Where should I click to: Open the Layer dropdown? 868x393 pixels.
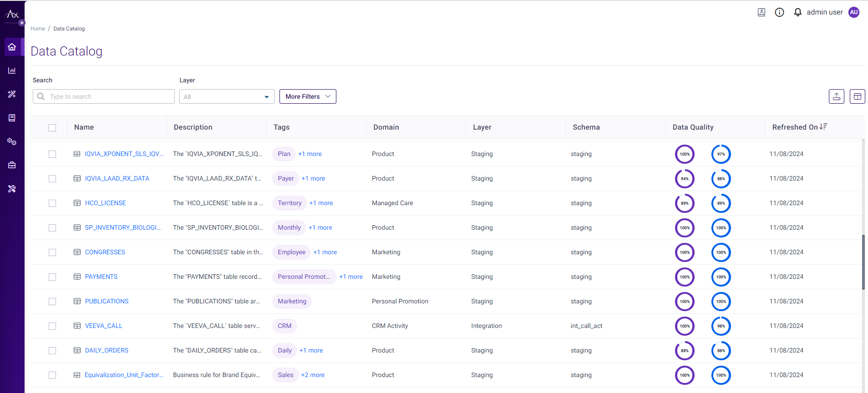point(227,96)
